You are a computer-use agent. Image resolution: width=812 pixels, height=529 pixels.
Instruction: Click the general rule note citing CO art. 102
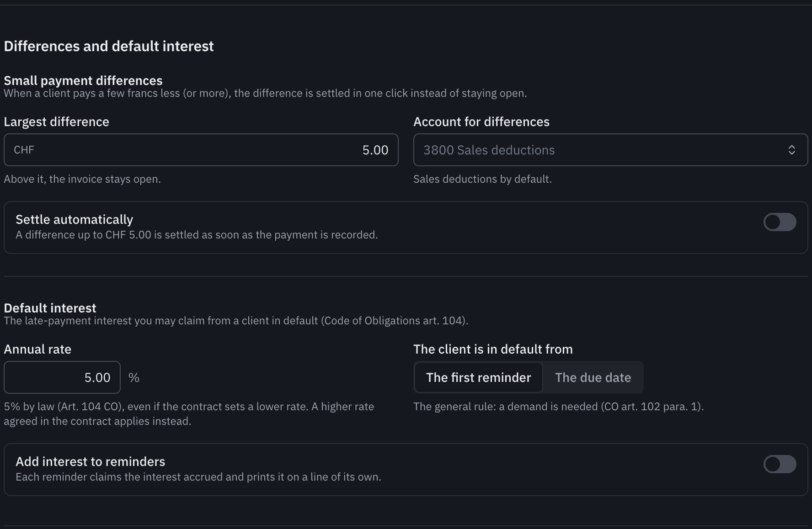point(558,407)
